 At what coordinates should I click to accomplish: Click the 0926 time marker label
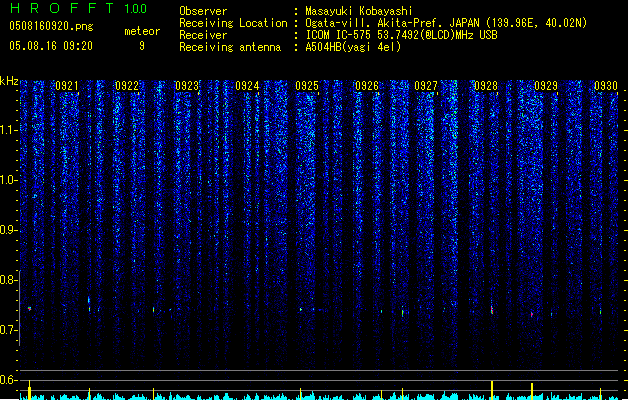[367, 86]
